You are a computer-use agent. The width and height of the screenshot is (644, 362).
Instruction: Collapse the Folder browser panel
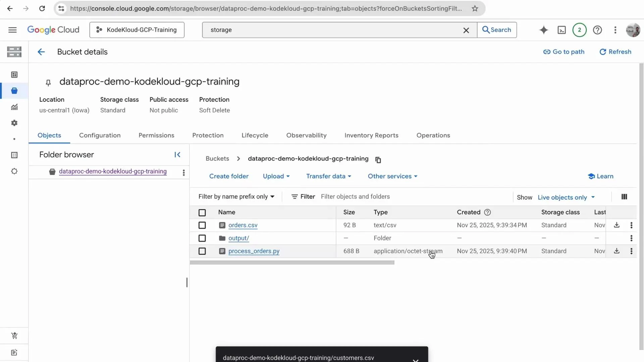tap(177, 155)
